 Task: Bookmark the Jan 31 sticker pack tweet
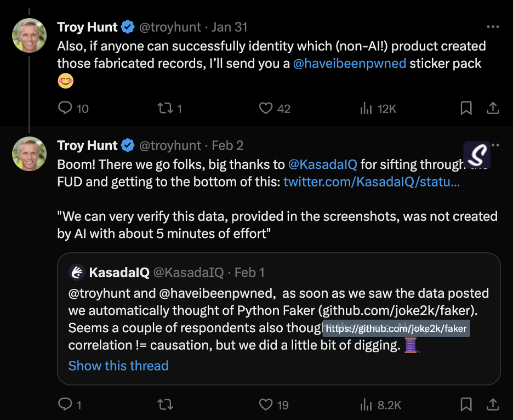pyautogui.click(x=466, y=109)
